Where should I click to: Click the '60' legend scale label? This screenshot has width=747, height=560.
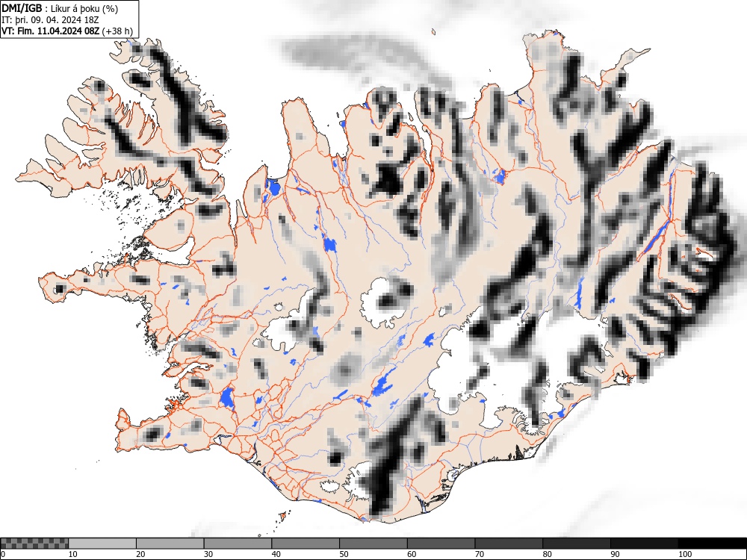point(411,554)
